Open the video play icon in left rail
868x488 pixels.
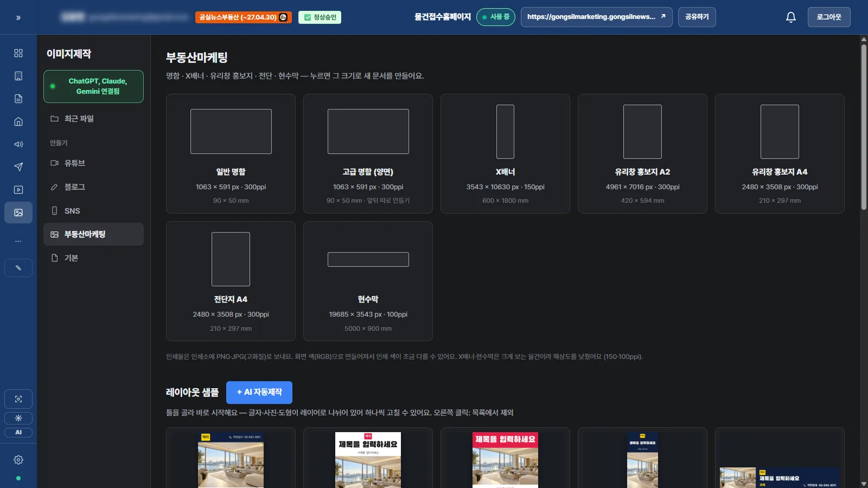click(x=18, y=190)
